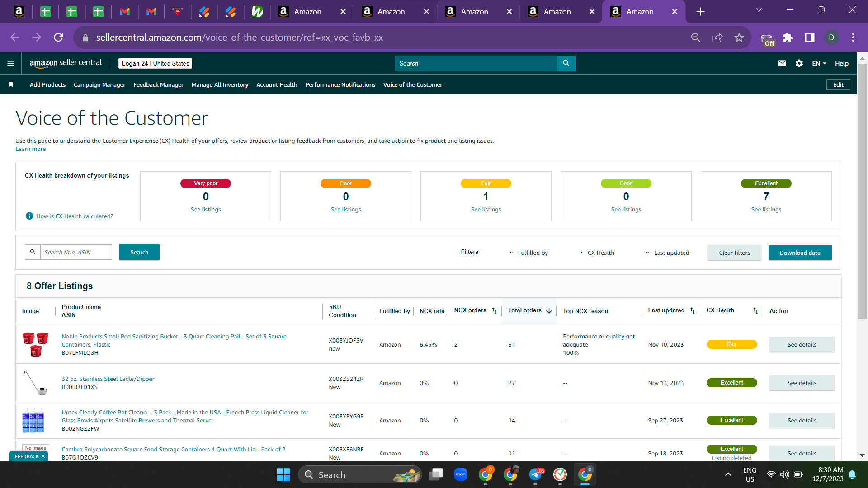The width and height of the screenshot is (868, 488).
Task: Open Zoom from the taskbar
Action: click(x=461, y=474)
